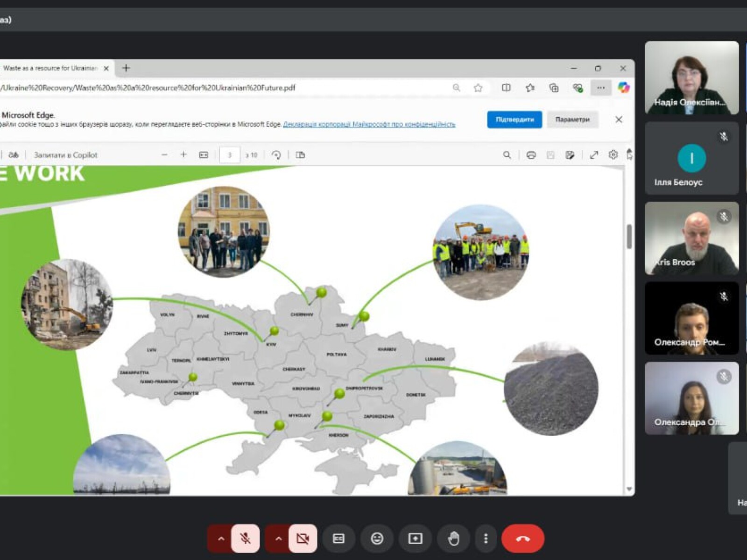Click the 'KHARKIV' label on the map
Image resolution: width=747 pixels, height=560 pixels.
click(387, 349)
